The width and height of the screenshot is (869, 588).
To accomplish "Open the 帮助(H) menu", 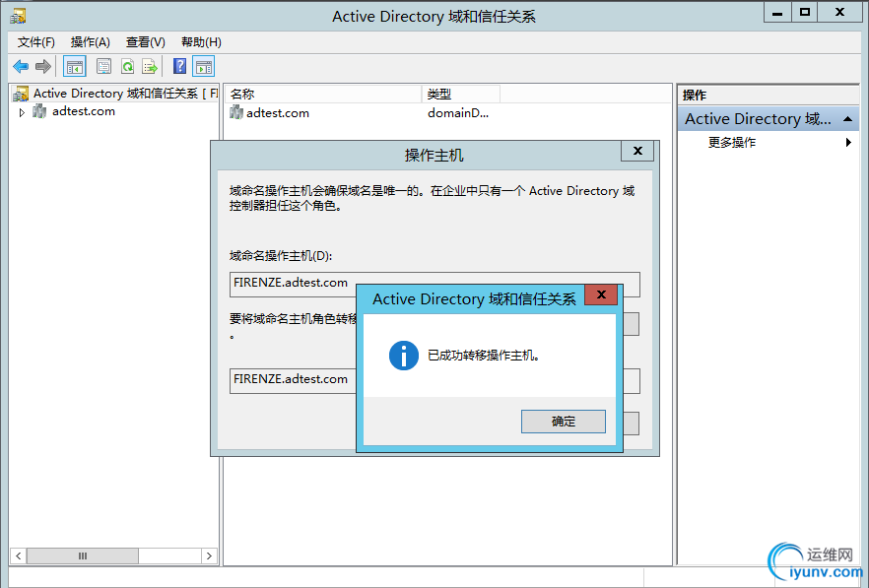I will pyautogui.click(x=201, y=42).
